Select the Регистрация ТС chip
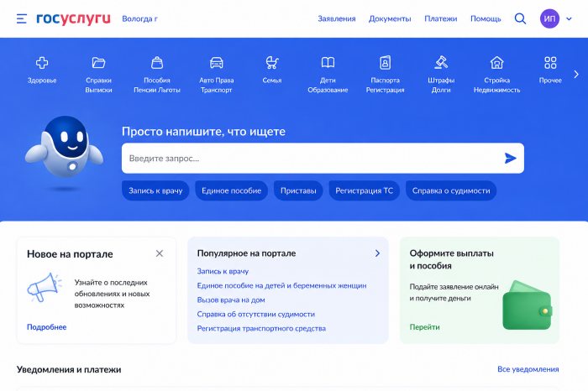The height and width of the screenshot is (391, 588). click(364, 190)
